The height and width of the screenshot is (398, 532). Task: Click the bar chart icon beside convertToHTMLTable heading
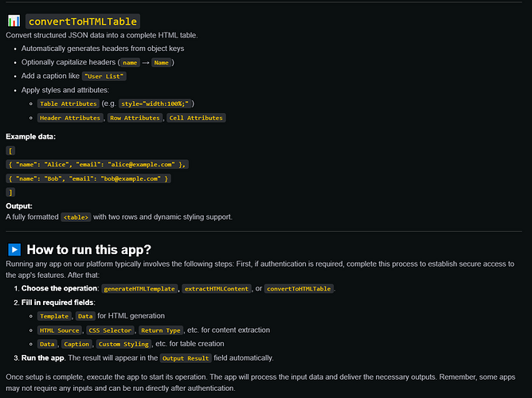coord(14,21)
